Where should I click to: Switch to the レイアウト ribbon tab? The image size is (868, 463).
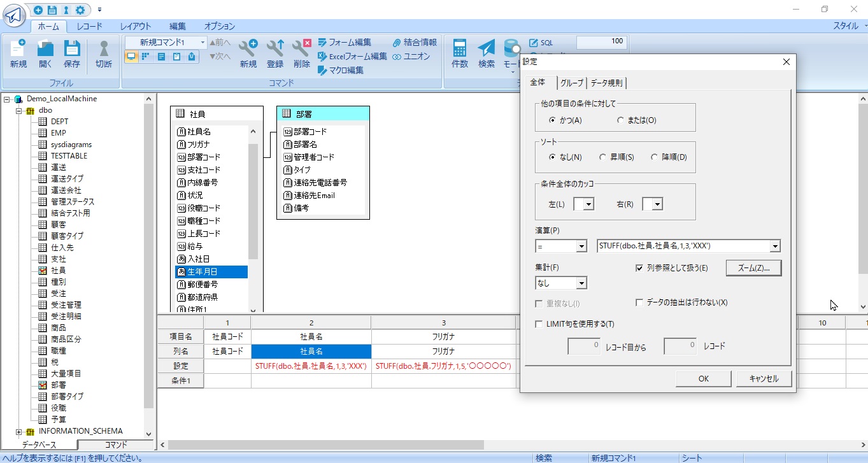coord(136,26)
